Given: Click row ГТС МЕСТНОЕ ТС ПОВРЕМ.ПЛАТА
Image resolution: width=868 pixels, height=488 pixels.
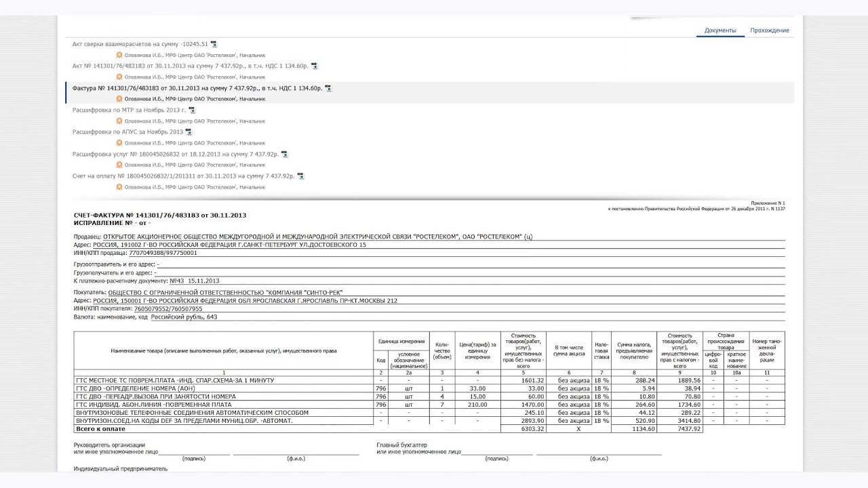Looking at the screenshot, I should [x=429, y=381].
